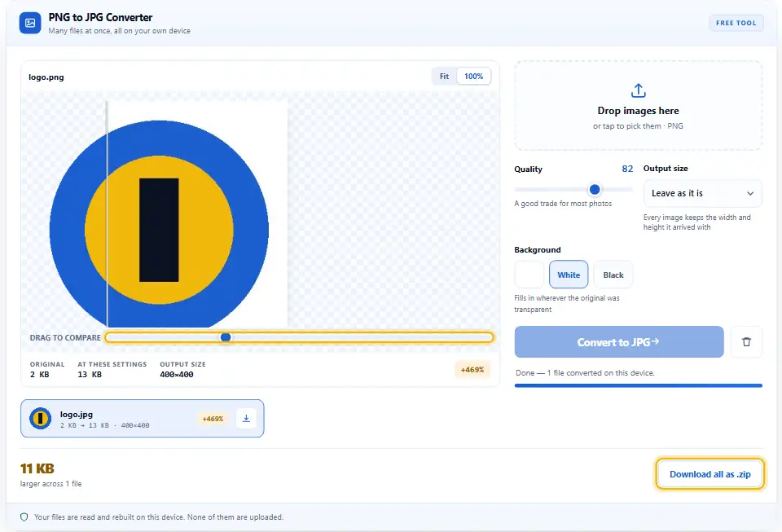Download logo.jpg using its download icon
Screen dimensions: 782x532
coord(246,418)
